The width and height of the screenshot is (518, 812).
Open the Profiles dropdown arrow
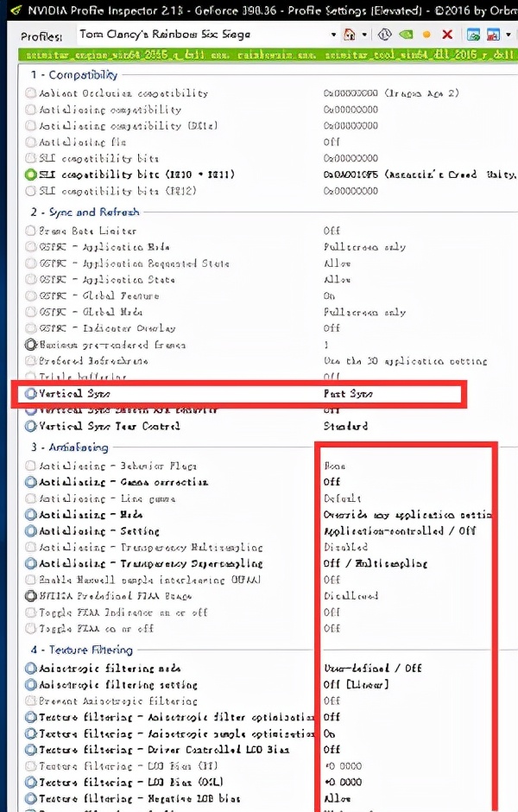click(332, 33)
